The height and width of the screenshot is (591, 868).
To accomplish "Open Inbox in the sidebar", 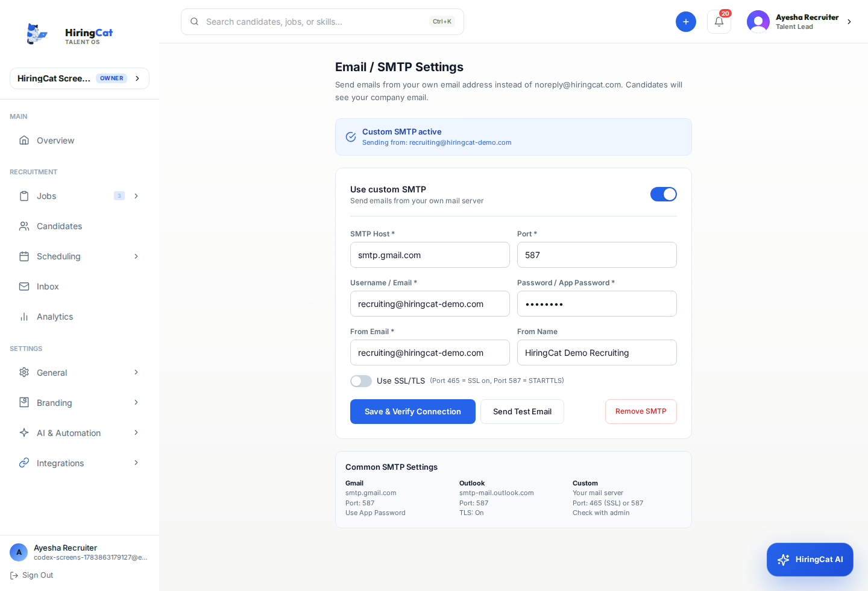I will coord(80,286).
